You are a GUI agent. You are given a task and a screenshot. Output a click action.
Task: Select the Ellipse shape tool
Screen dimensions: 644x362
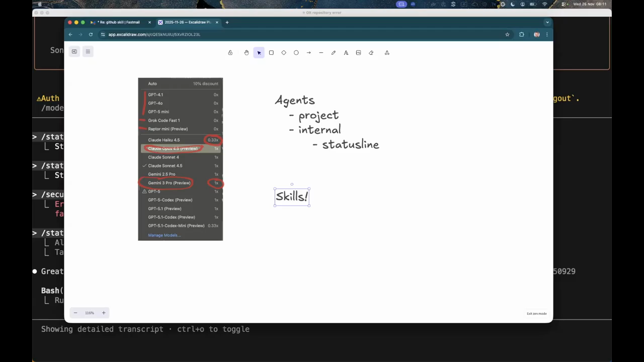point(296,53)
